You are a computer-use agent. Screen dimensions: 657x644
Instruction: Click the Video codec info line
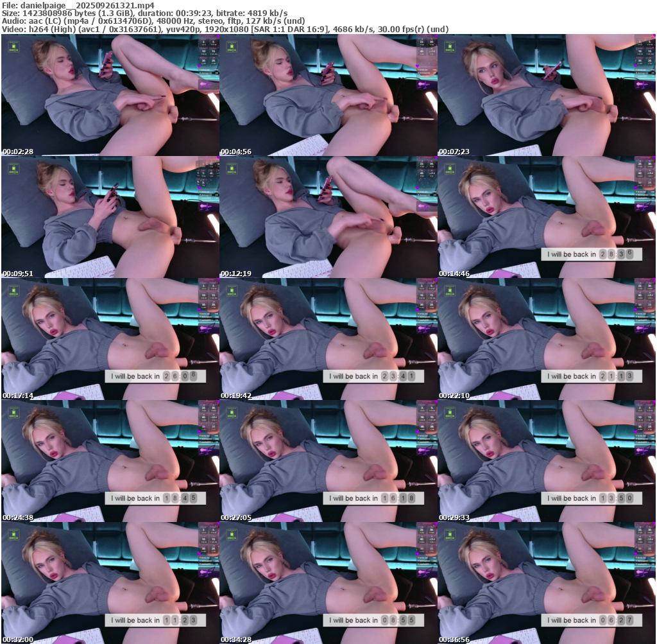tap(225, 30)
